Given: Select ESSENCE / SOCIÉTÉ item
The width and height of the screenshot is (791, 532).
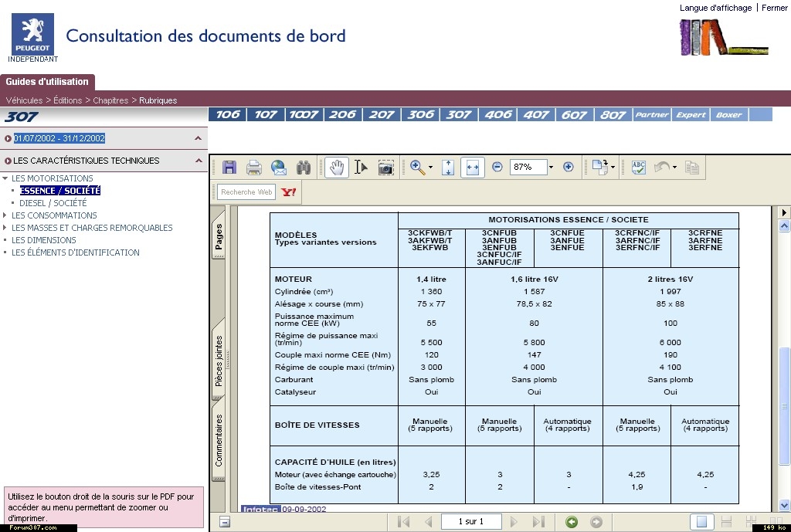Looking at the screenshot, I should pyautogui.click(x=60, y=191).
